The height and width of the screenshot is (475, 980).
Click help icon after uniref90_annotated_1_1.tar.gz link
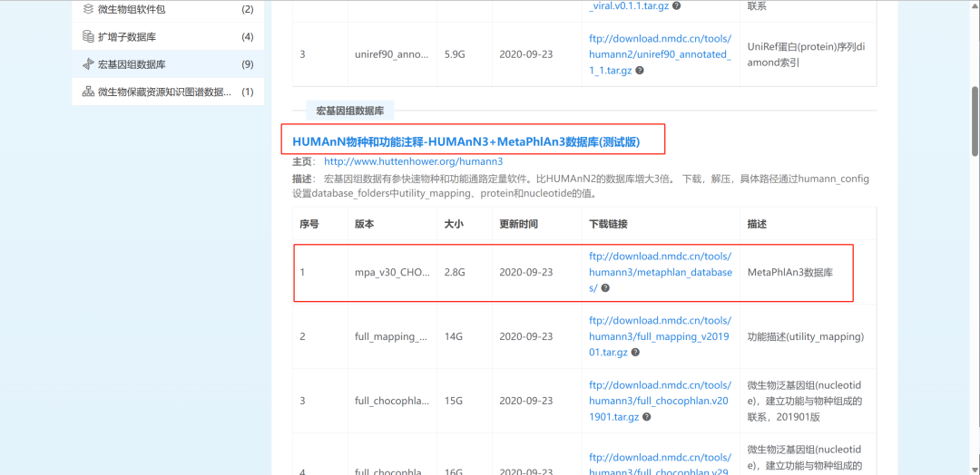tap(640, 71)
